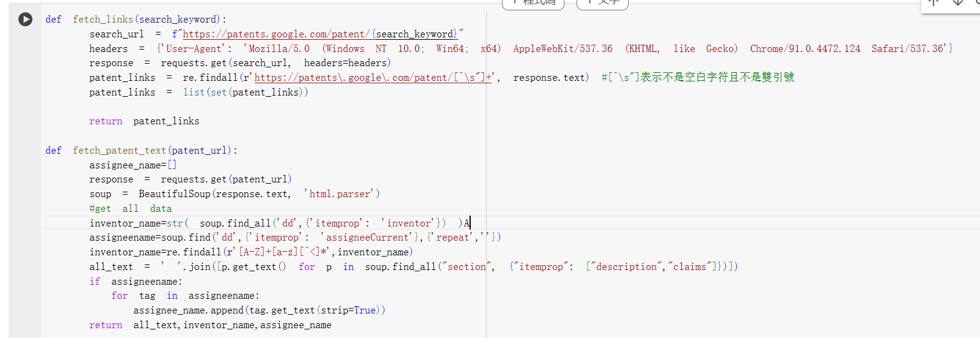Image resolution: width=980 pixels, height=338 pixels.
Task: Click the 'for tag in assigneename' line
Action: point(185,296)
